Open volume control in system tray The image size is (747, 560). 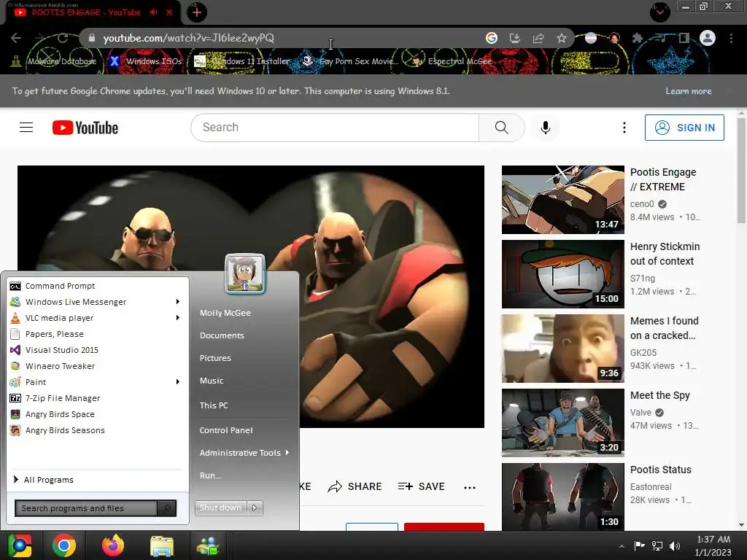tap(675, 546)
